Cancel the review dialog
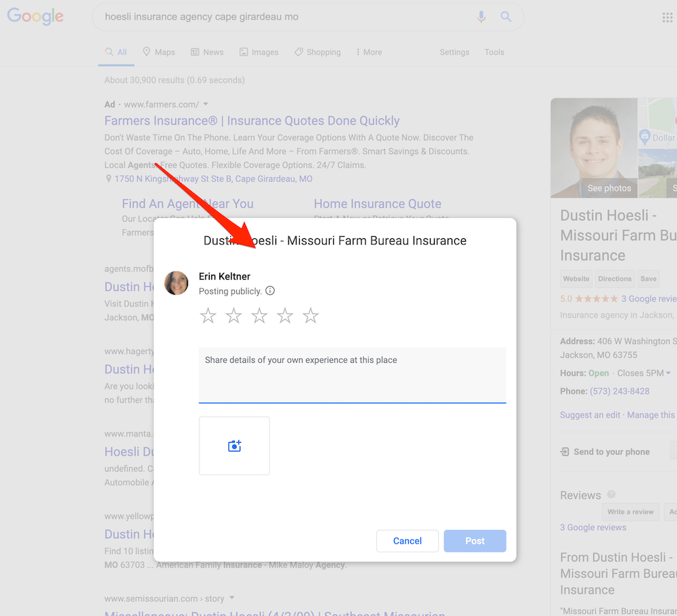The width and height of the screenshot is (677, 616). click(x=407, y=541)
